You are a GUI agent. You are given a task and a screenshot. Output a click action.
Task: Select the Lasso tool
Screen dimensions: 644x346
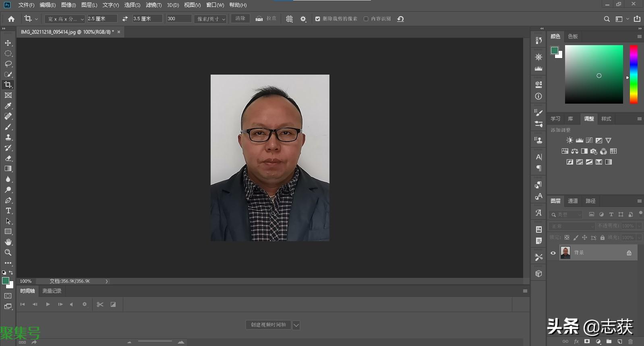[x=8, y=64]
